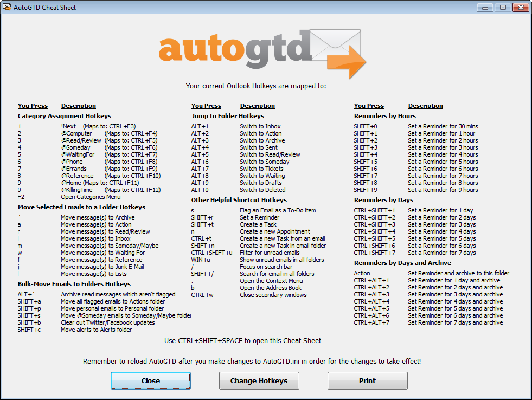Minimize the AutoGTD Cheat Sheet window

coord(485,7)
